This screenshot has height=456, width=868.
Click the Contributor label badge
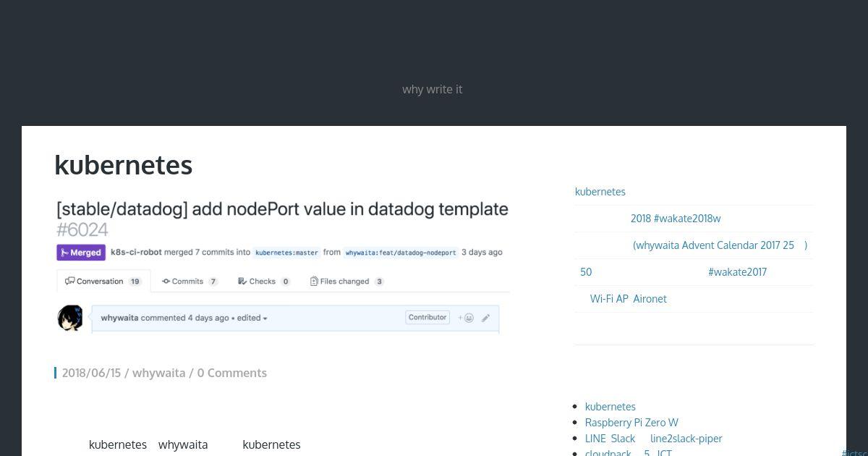[x=427, y=317]
